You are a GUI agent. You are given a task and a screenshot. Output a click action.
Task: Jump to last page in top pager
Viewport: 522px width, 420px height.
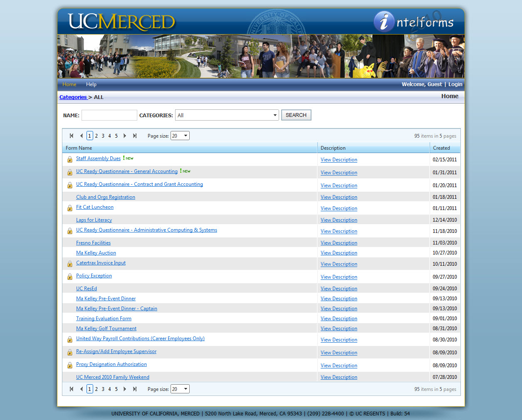tap(135, 136)
